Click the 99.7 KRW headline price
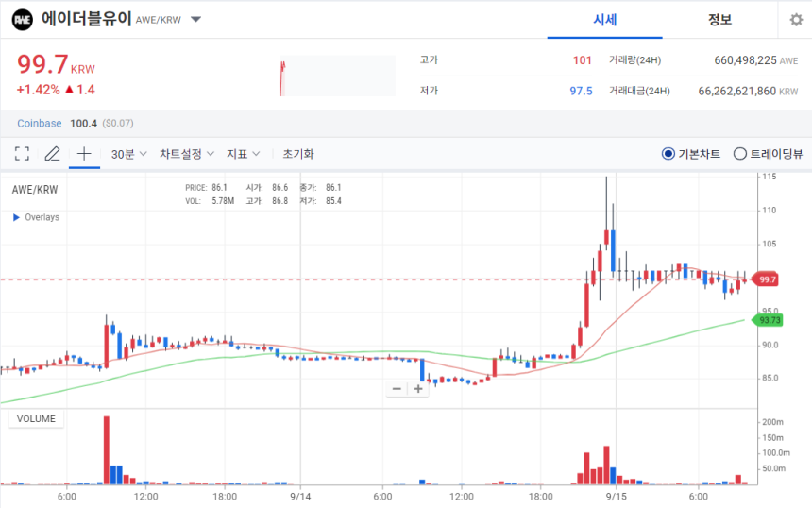 56,65
